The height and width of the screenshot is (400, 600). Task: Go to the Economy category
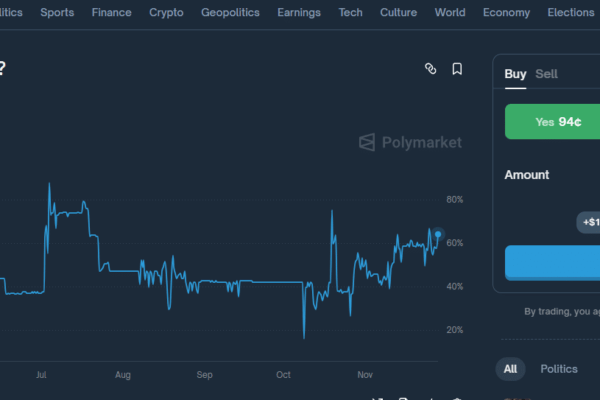(x=506, y=13)
